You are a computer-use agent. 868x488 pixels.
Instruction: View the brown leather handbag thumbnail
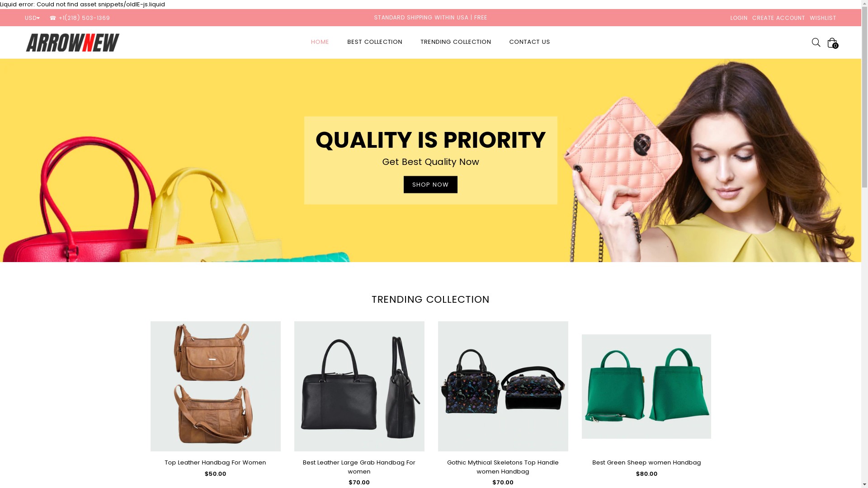click(x=216, y=386)
